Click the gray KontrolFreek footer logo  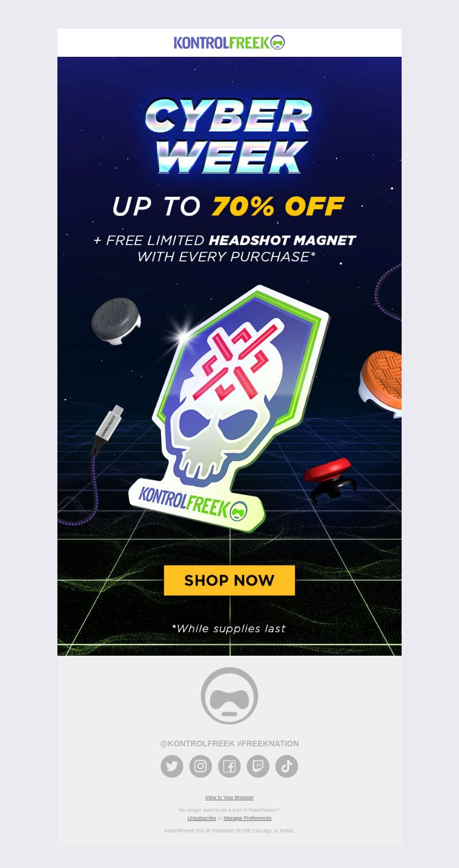pyautogui.click(x=229, y=696)
